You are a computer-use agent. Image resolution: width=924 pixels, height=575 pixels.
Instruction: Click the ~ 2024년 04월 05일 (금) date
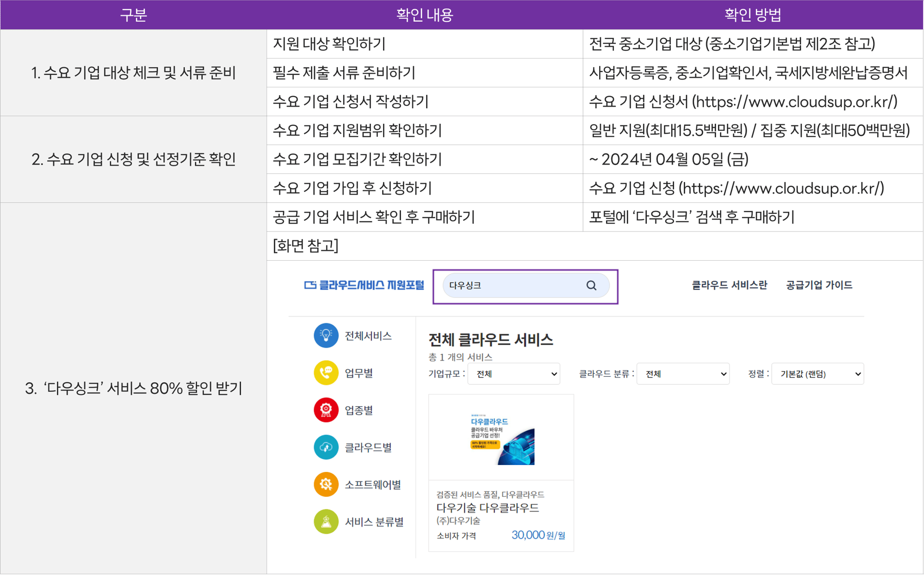(x=669, y=159)
